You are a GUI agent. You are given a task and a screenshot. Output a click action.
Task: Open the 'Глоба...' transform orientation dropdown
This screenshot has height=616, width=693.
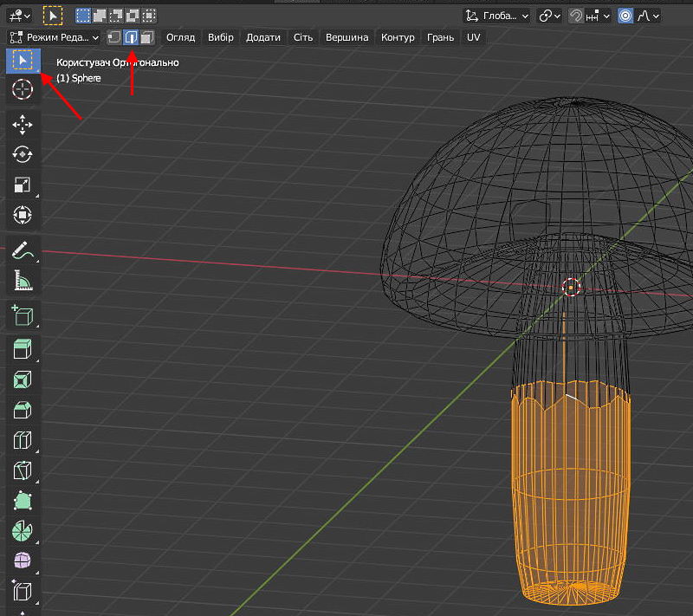coord(496,16)
